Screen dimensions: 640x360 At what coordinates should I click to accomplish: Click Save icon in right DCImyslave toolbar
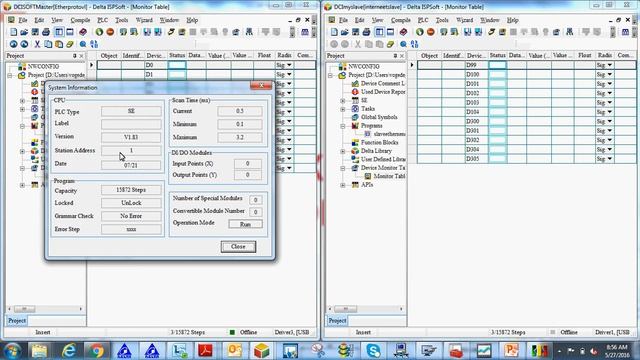[x=356, y=32]
